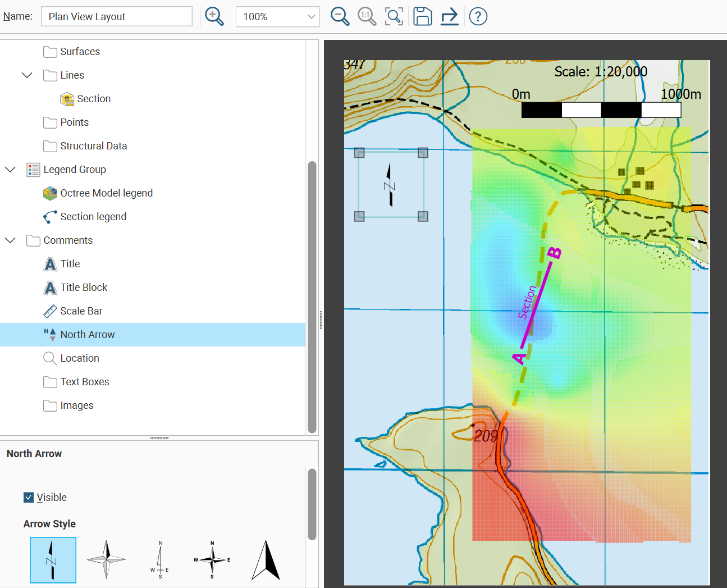727x588 pixels.
Task: Click the layout tree vertical scrollbar
Action: pyautogui.click(x=312, y=297)
